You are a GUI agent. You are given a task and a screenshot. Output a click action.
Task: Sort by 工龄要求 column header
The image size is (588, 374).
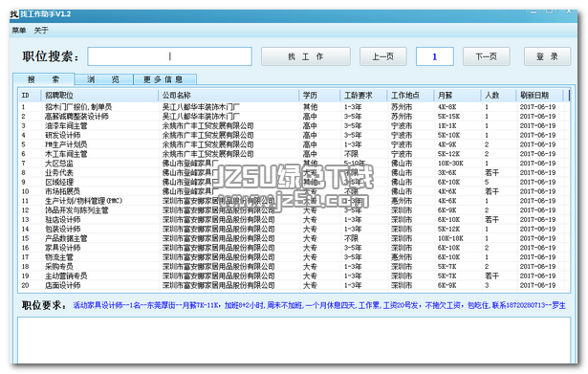(x=363, y=96)
